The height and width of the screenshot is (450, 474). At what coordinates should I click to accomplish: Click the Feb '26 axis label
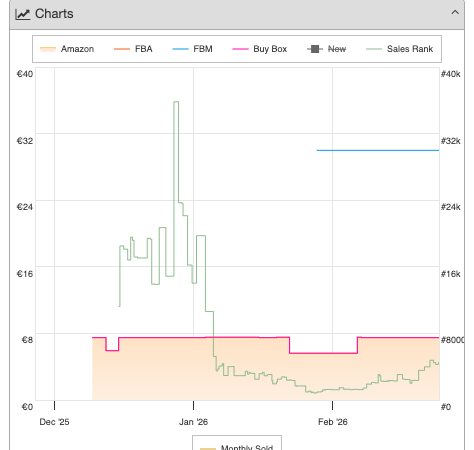(333, 422)
